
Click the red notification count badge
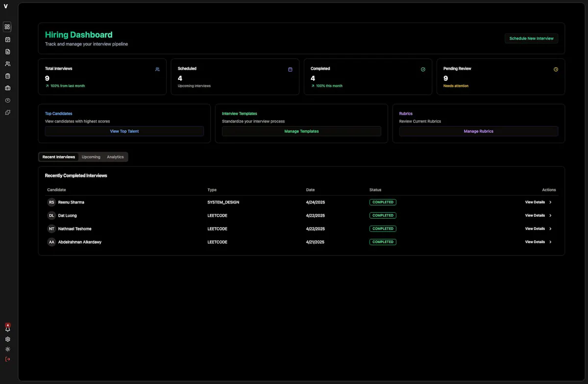(7, 325)
